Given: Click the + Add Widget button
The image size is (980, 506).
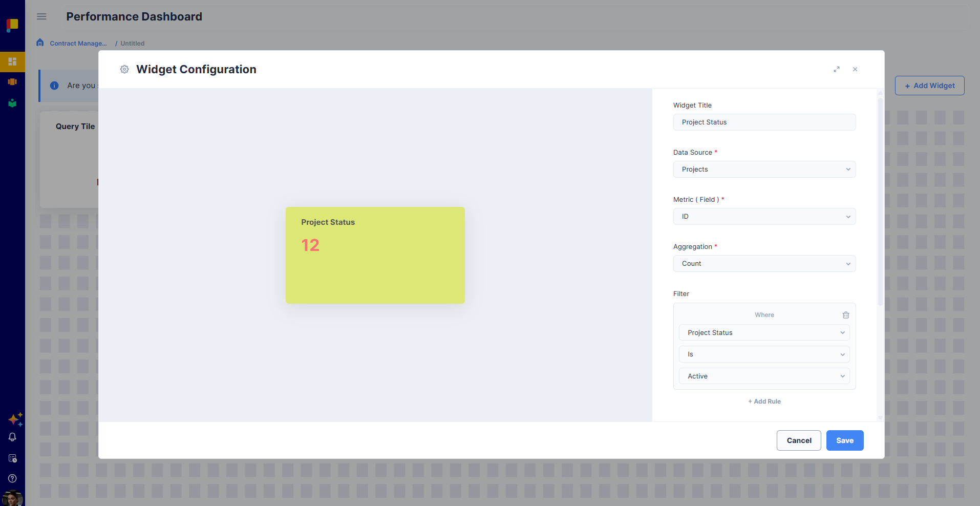Looking at the screenshot, I should [929, 86].
